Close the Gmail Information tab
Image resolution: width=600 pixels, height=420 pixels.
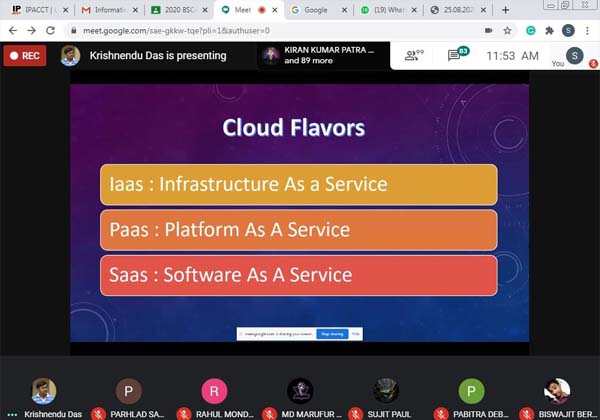pyautogui.click(x=135, y=10)
